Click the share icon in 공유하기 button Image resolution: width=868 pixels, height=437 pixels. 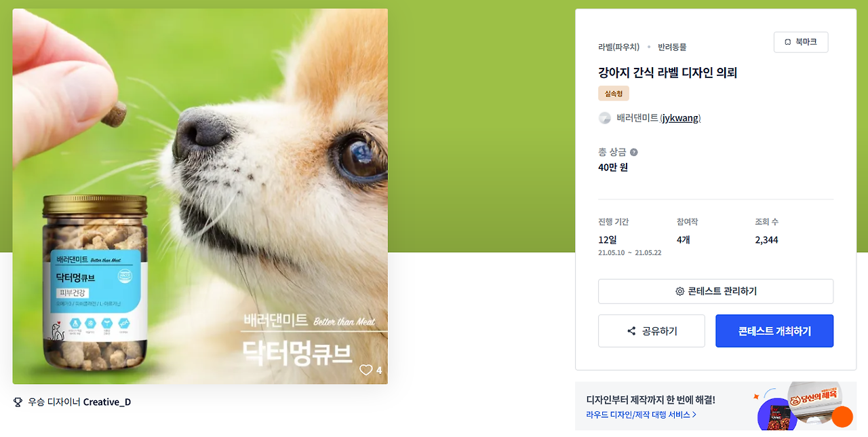631,331
